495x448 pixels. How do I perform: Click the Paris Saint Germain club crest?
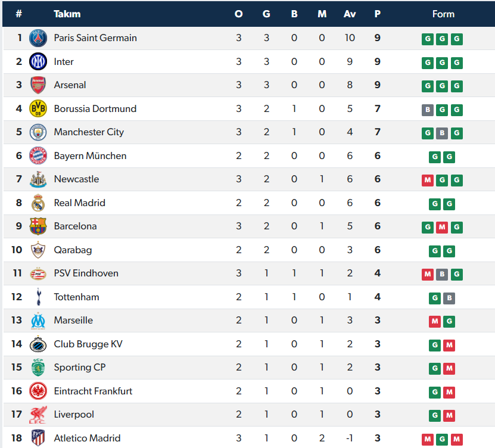tap(38, 38)
